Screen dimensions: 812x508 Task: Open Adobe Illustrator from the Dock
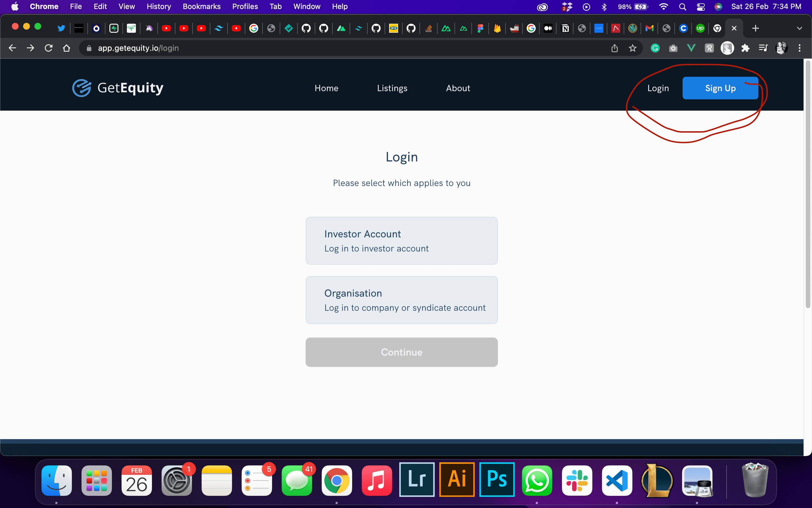point(457,479)
